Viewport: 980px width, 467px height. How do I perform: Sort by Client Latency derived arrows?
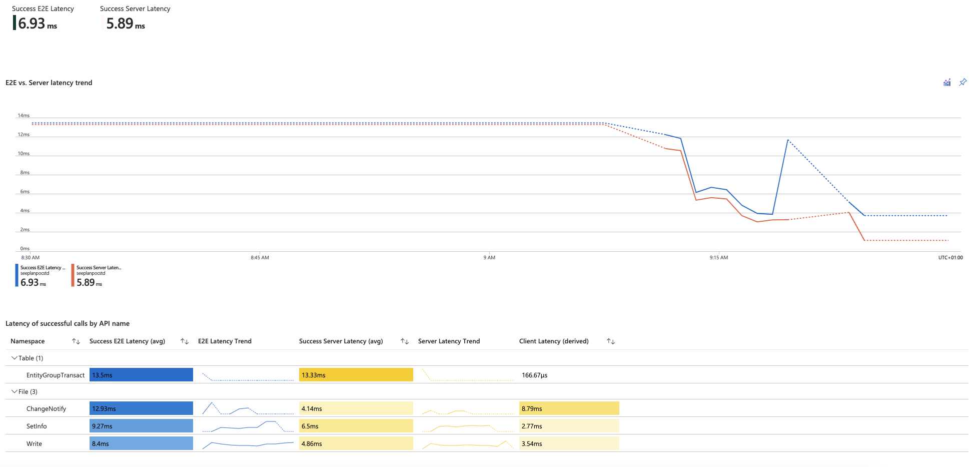point(611,341)
